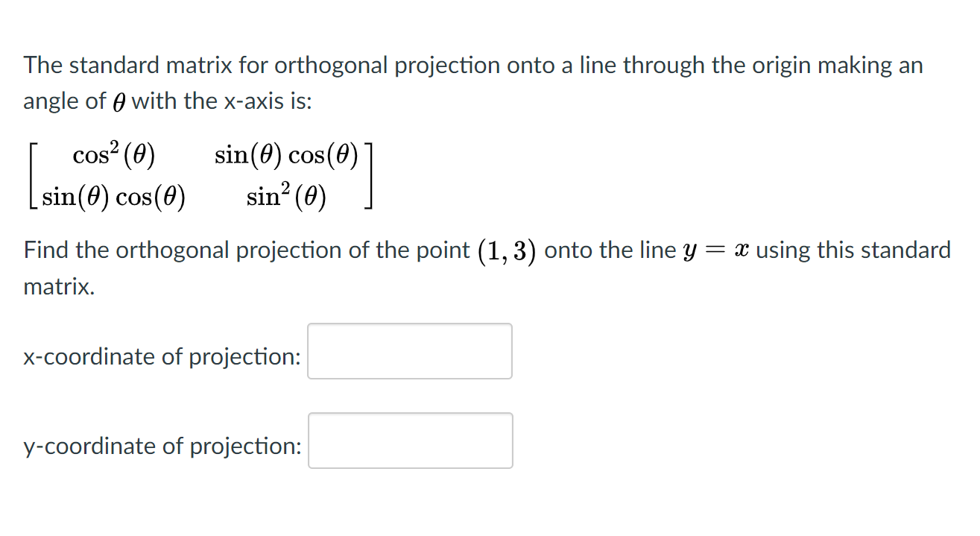Click the word matrix below the question sentence

pos(57,286)
